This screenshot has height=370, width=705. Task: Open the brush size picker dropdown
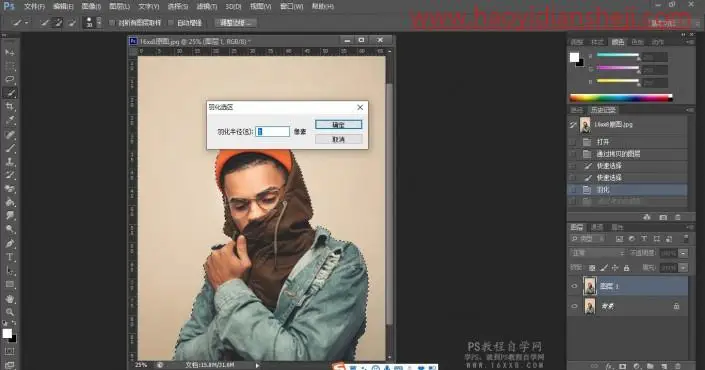pos(99,22)
